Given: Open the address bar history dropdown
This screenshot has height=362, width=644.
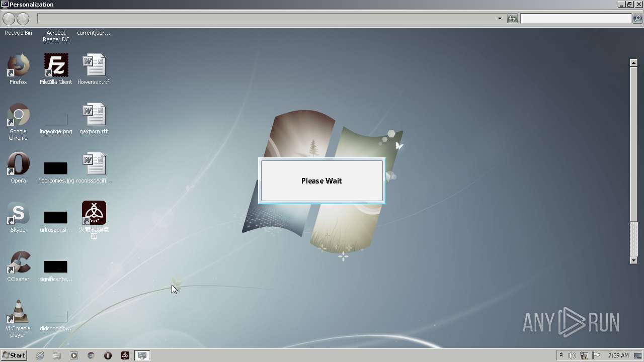Looking at the screenshot, I should 500,19.
